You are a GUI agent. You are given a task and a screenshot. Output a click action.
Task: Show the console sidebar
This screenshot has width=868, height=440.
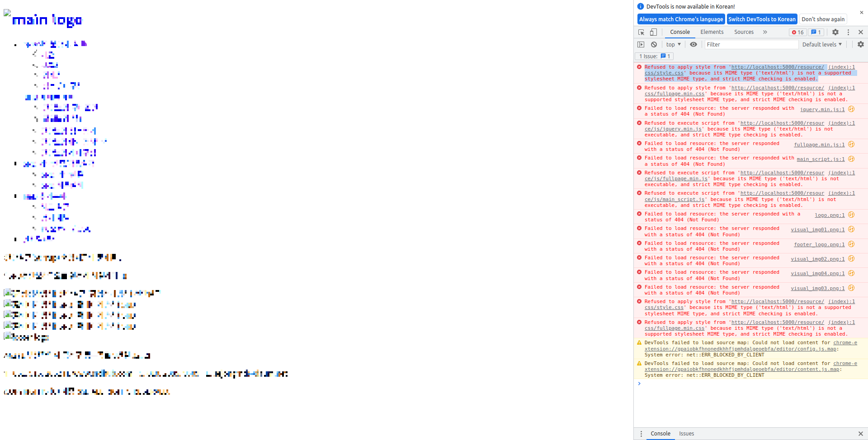pos(641,44)
